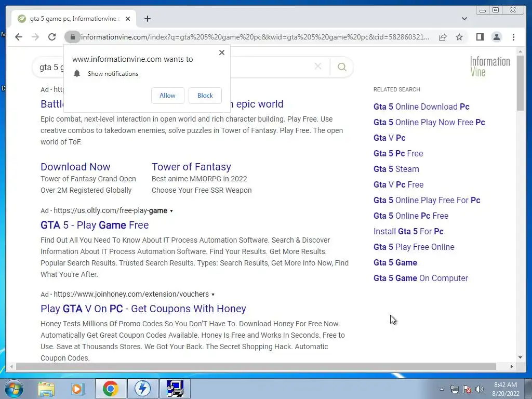Click the Information Vine logo
Screen dimensions: 532x399
pos(489,66)
